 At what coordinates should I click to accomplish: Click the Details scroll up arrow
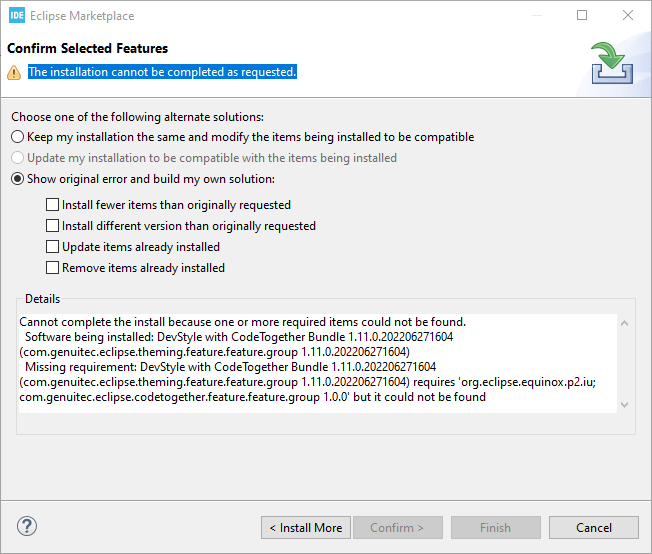624,323
